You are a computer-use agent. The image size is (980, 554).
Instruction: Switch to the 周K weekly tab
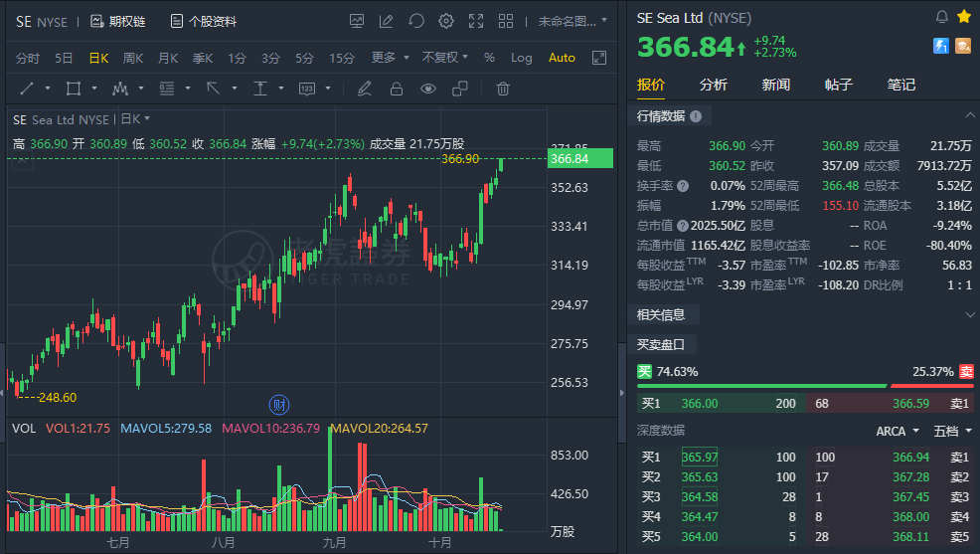point(133,58)
